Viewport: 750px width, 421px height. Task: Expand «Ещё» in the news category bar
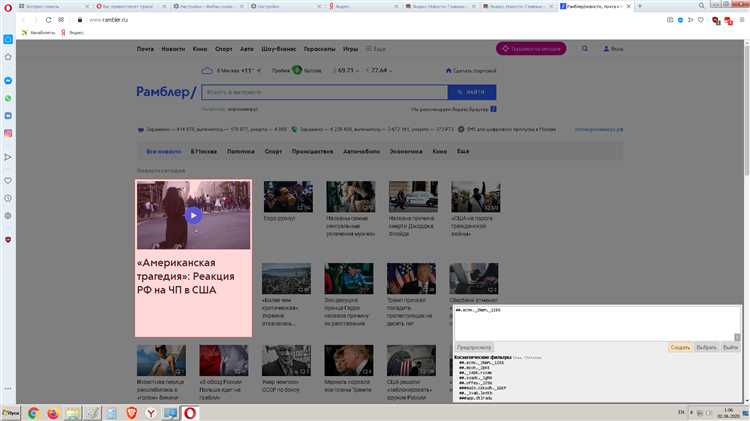pyautogui.click(x=463, y=151)
